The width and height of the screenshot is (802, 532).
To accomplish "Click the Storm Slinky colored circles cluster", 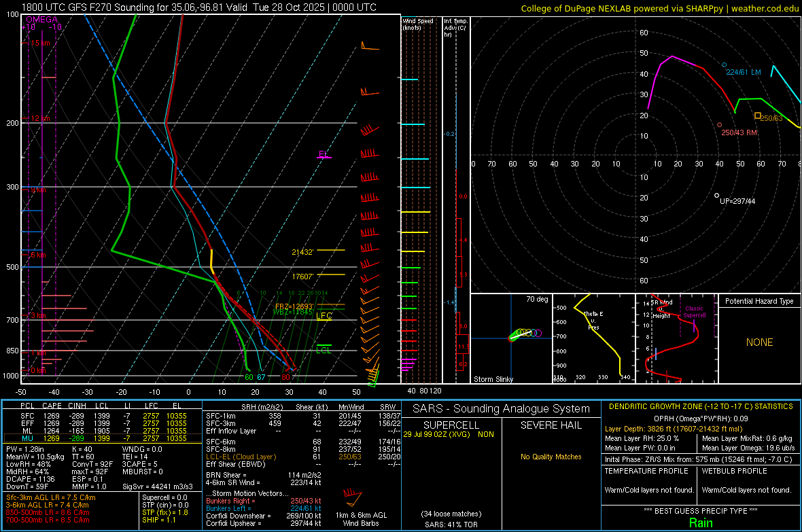I will click(x=525, y=334).
